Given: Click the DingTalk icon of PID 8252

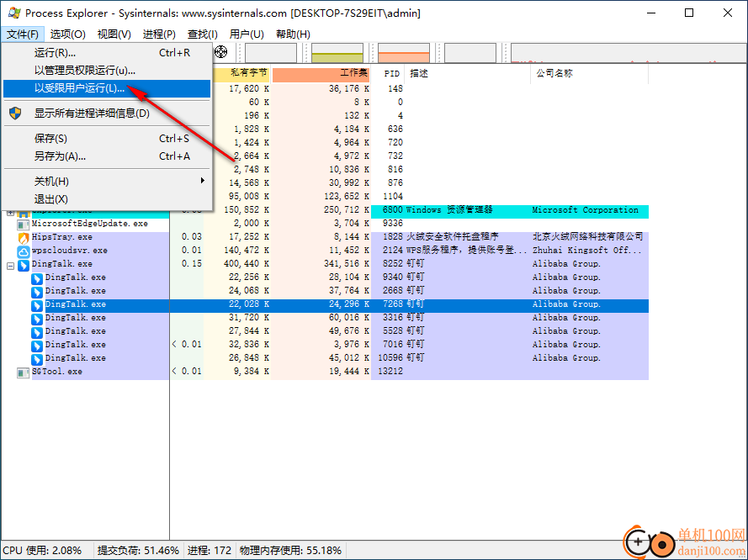Looking at the screenshot, I should tap(23, 265).
